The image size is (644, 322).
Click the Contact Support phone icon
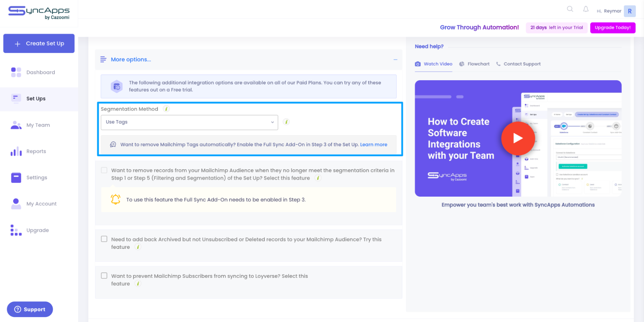point(498,64)
